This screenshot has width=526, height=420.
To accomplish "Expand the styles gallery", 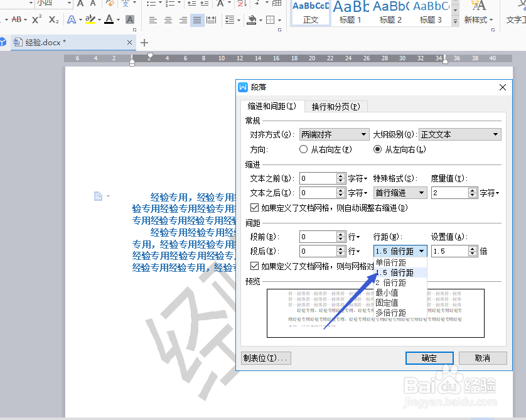I will pyautogui.click(x=455, y=21).
